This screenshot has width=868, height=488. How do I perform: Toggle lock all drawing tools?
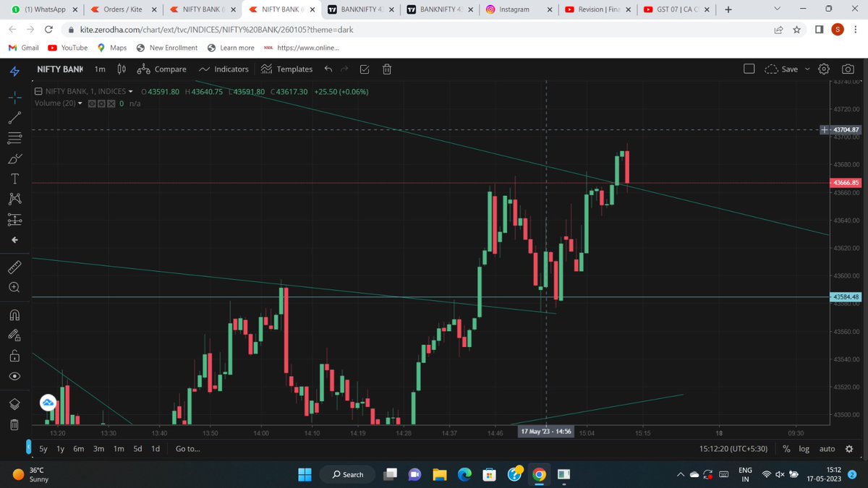coord(14,356)
